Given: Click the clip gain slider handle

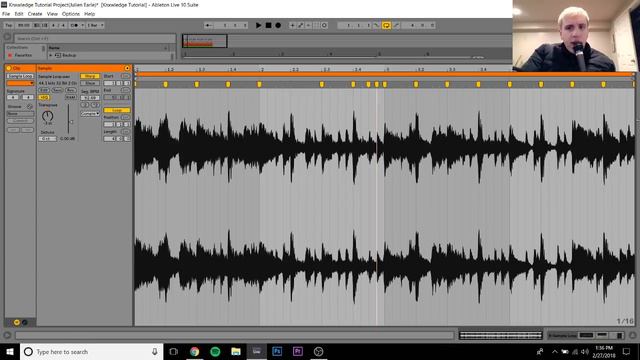Looking at the screenshot, I should [71, 122].
